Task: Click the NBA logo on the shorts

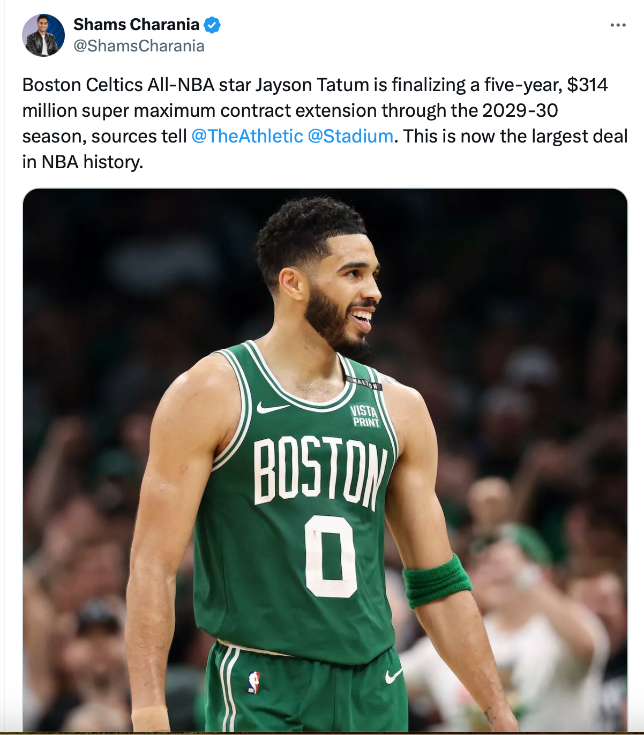Action: tap(254, 682)
